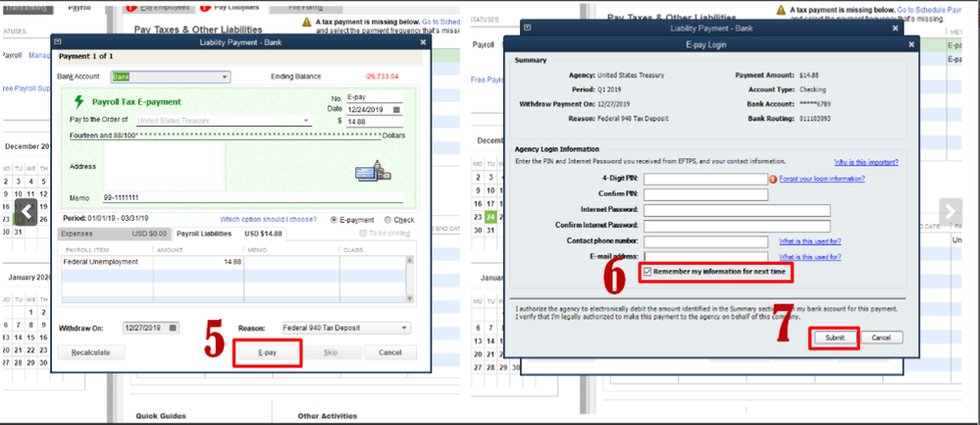Screen dimensions: 980x425
Task: Open window menu icon of Liability Payment behind E-pay Login
Action: [x=528, y=28]
